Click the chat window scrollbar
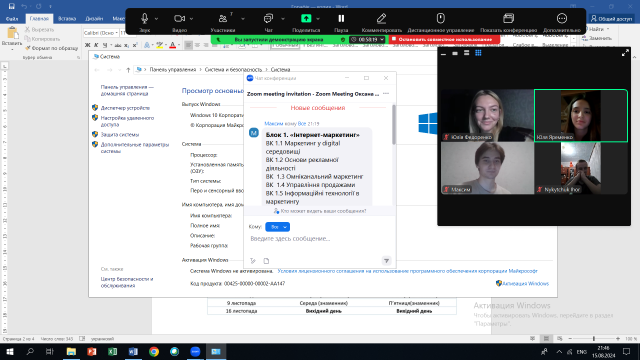This screenshot has height=360, width=640. (394, 124)
